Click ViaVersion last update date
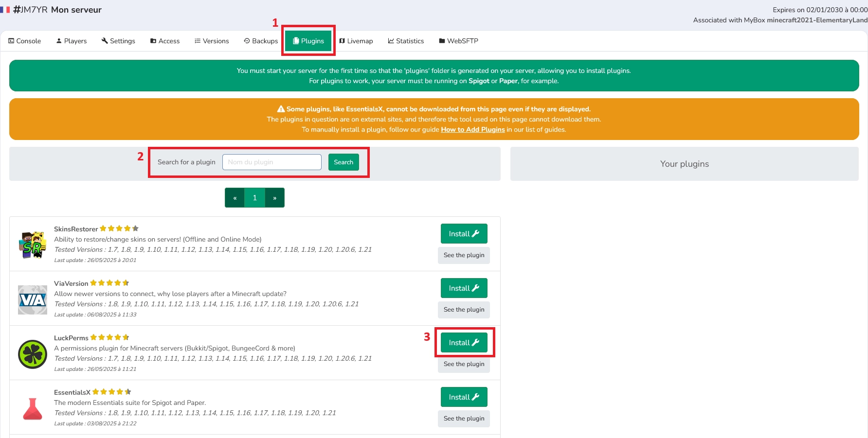This screenshot has width=868, height=438. pyautogui.click(x=95, y=315)
